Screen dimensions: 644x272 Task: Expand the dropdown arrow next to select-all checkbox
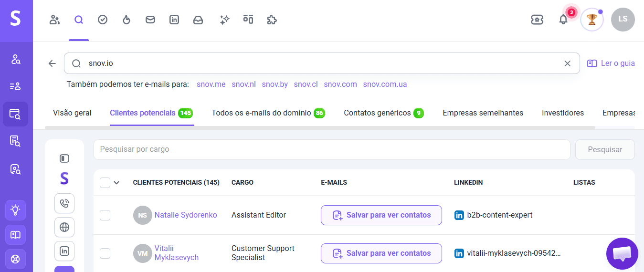[116, 183]
